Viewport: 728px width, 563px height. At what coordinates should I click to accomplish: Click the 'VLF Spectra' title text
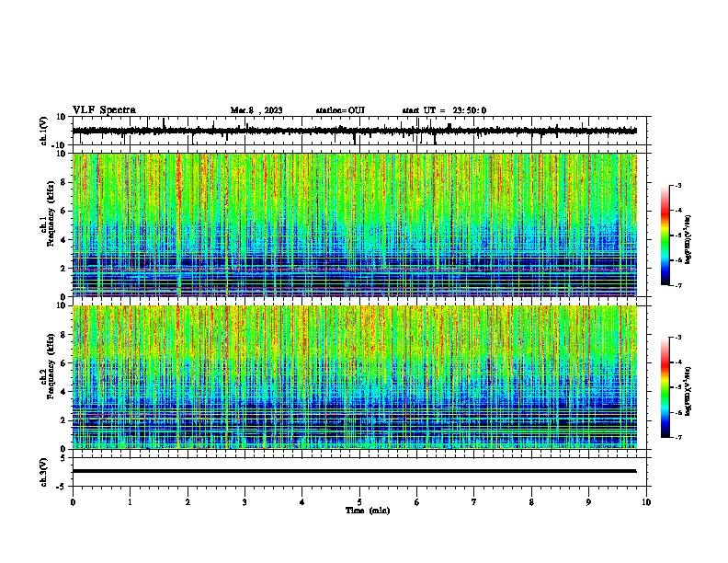tap(104, 110)
